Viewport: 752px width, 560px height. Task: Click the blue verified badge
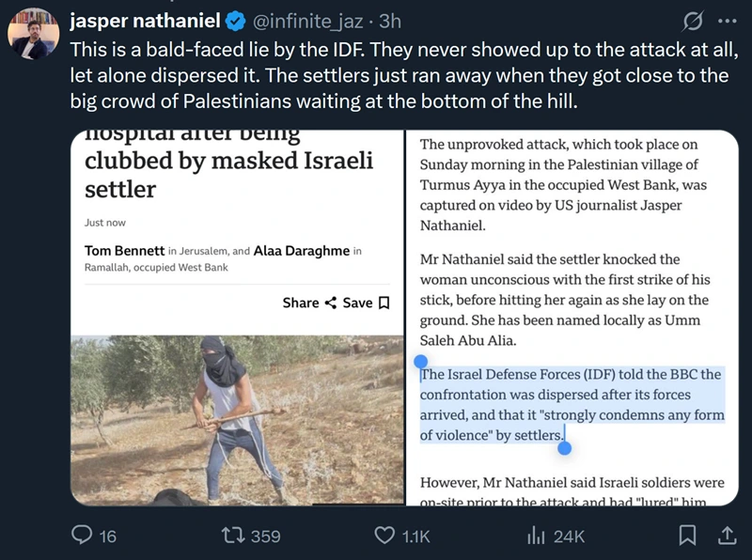pos(233,21)
